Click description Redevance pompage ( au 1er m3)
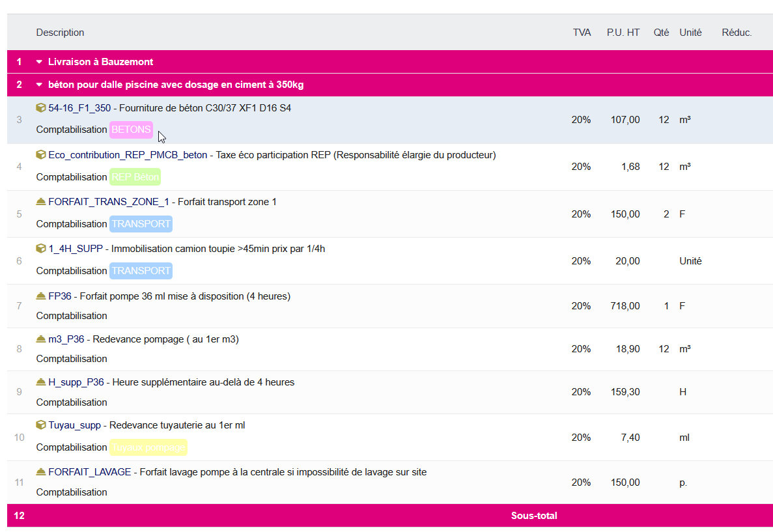This screenshot has height=532, width=773. pyautogui.click(x=165, y=339)
